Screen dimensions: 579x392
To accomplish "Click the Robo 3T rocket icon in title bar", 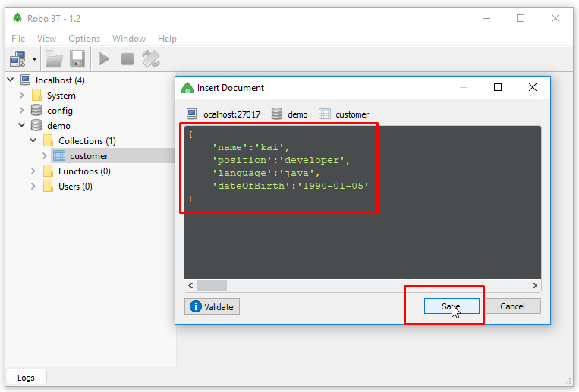I will 17,17.
